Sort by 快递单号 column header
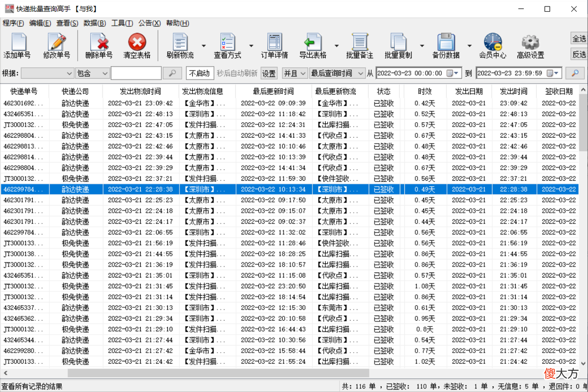This screenshot has width=588, height=392. tap(24, 91)
